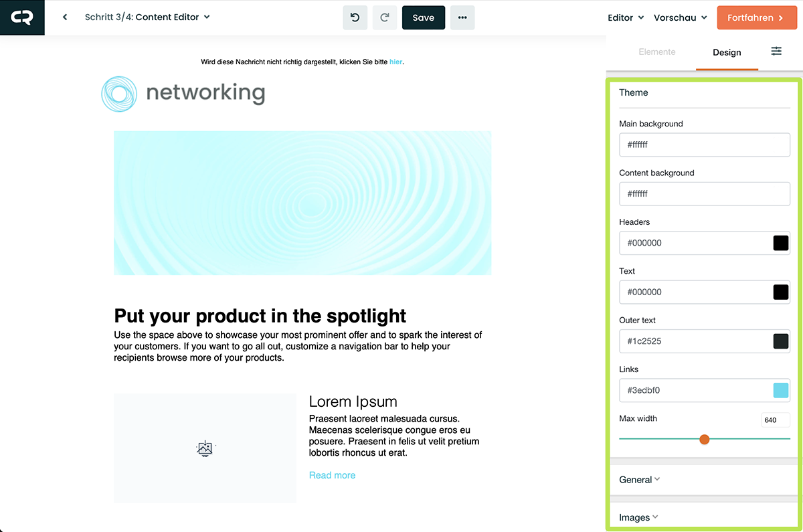This screenshot has width=803, height=532.
Task: Switch to the Design tab
Action: (x=727, y=52)
